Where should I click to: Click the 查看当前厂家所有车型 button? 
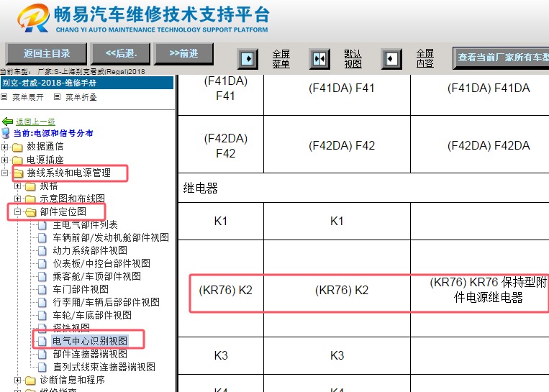(x=501, y=58)
